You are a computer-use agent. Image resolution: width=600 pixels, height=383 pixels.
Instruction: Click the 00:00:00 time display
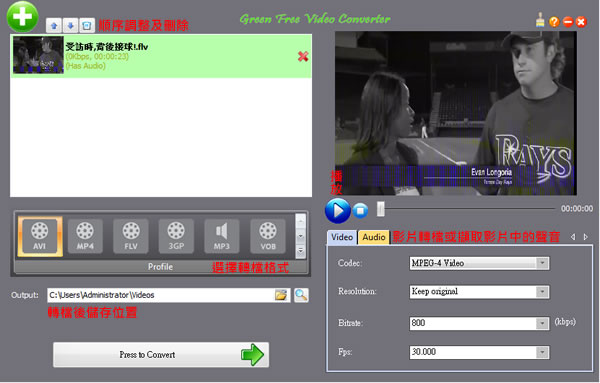click(x=577, y=209)
